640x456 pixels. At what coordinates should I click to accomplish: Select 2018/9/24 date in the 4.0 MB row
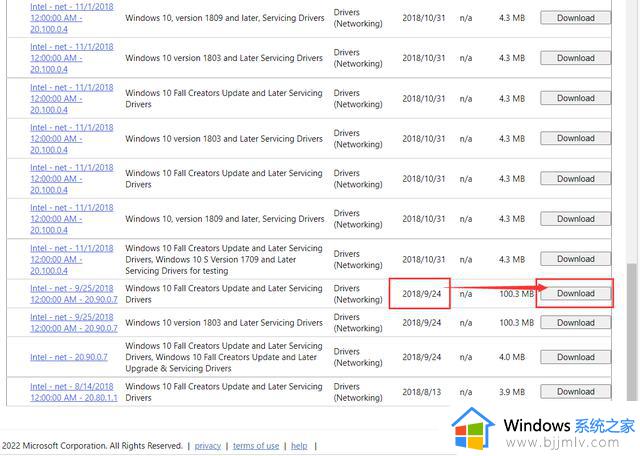click(x=422, y=357)
